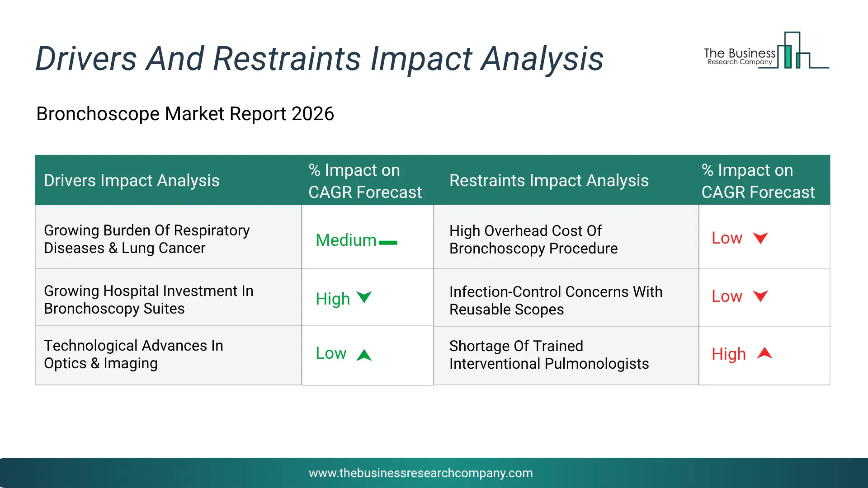Click red down arrow in High Overhead Cost row
This screenshot has width=868, height=488.
(760, 238)
